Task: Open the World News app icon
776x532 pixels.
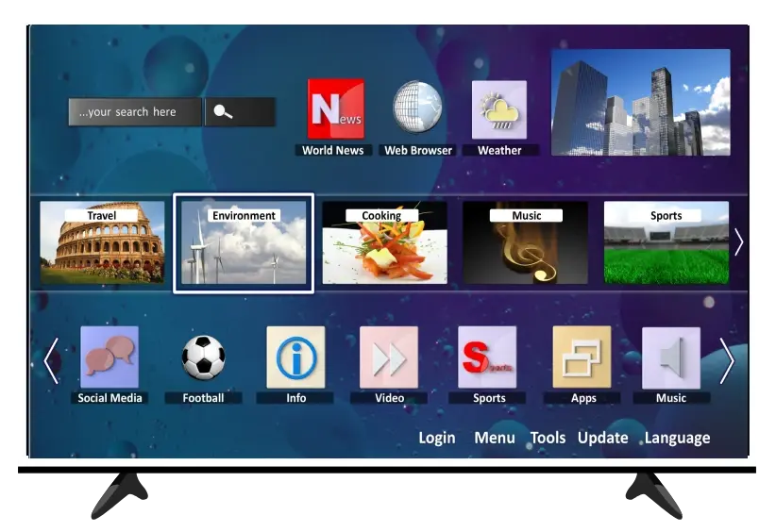Action: 335,109
